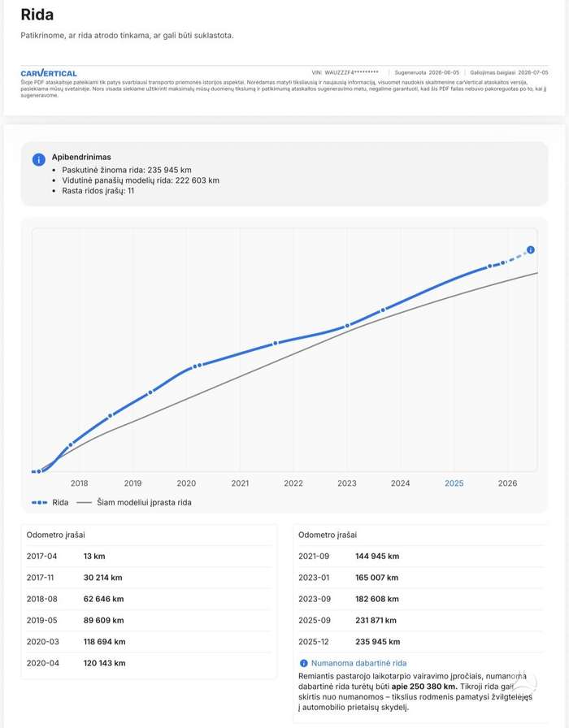Click the 2023 axis label under the chart
569x728 pixels.
[347, 483]
